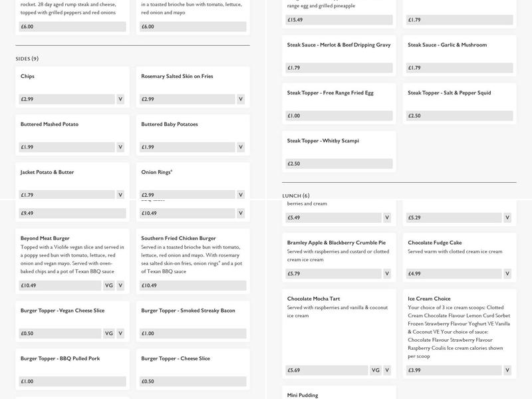Click VG badge on Chocolate Mocha Tart
Screen dimensions: 532x399
[376, 370]
